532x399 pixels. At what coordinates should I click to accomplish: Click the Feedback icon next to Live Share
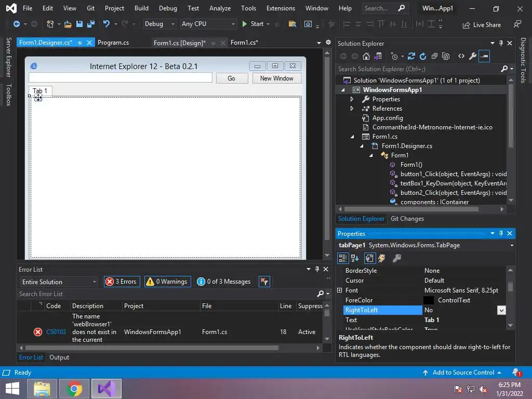(517, 24)
